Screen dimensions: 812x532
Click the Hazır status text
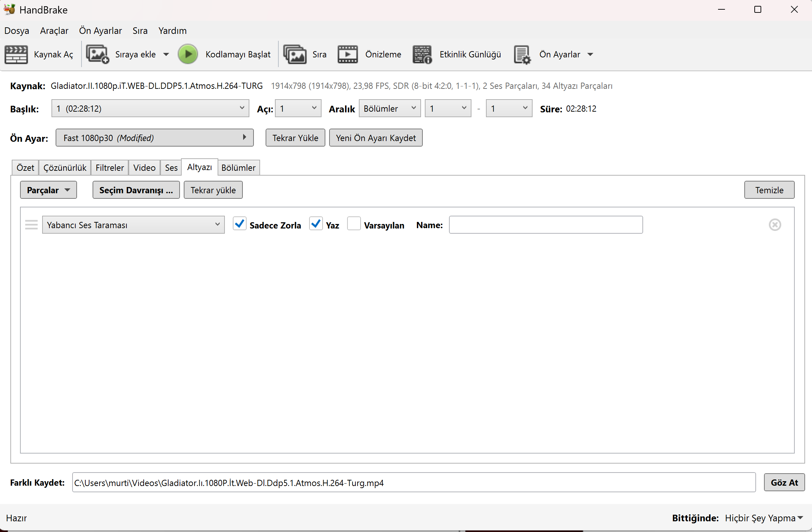[x=16, y=518]
